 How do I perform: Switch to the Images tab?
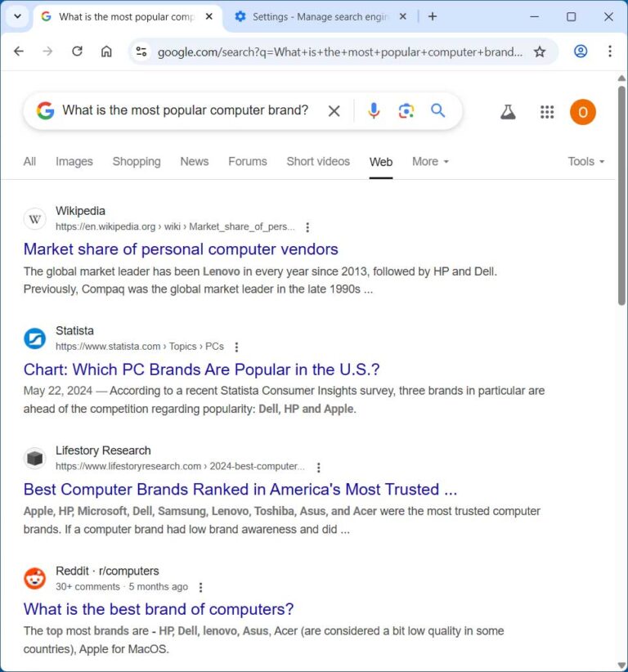click(x=74, y=162)
